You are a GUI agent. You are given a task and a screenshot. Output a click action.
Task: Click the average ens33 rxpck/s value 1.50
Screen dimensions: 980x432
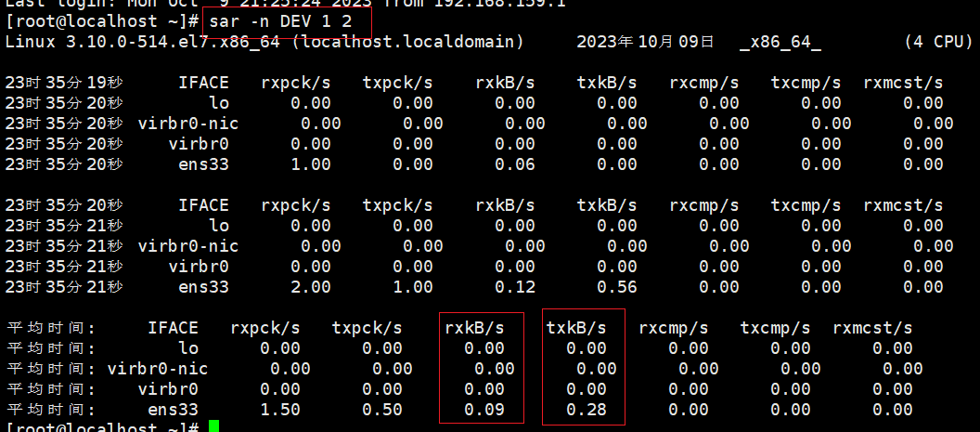(x=280, y=410)
